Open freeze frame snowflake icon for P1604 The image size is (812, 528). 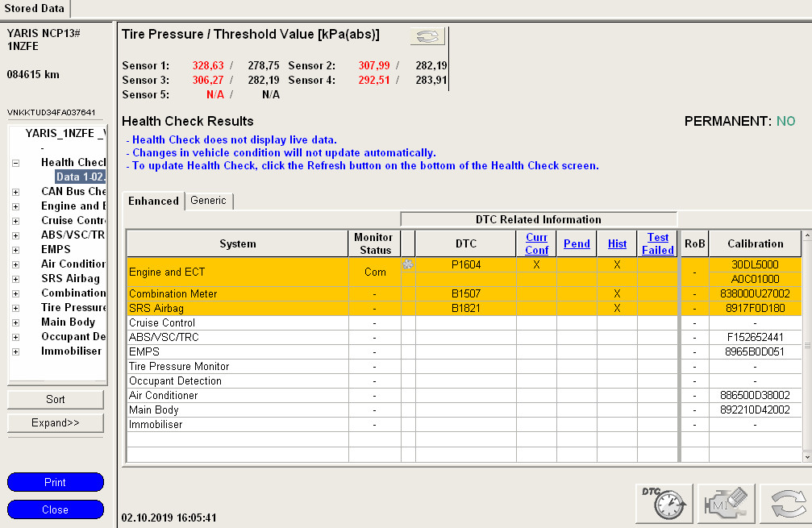[408, 264]
